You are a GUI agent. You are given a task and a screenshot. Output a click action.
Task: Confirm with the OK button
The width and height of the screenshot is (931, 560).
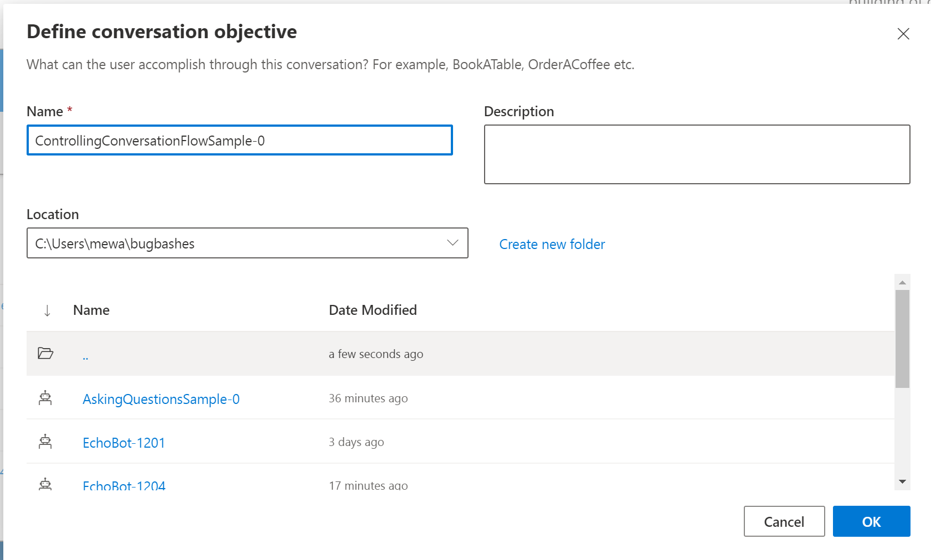[x=871, y=521]
